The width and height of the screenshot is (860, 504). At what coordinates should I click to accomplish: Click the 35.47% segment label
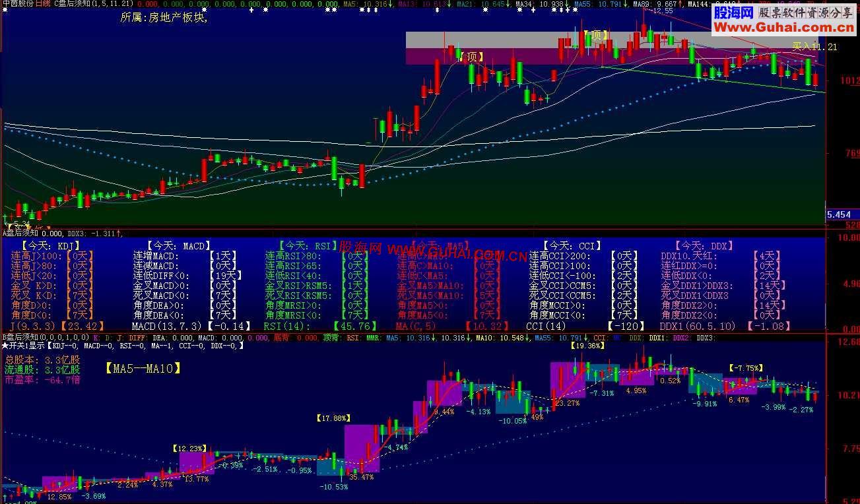[x=362, y=477]
